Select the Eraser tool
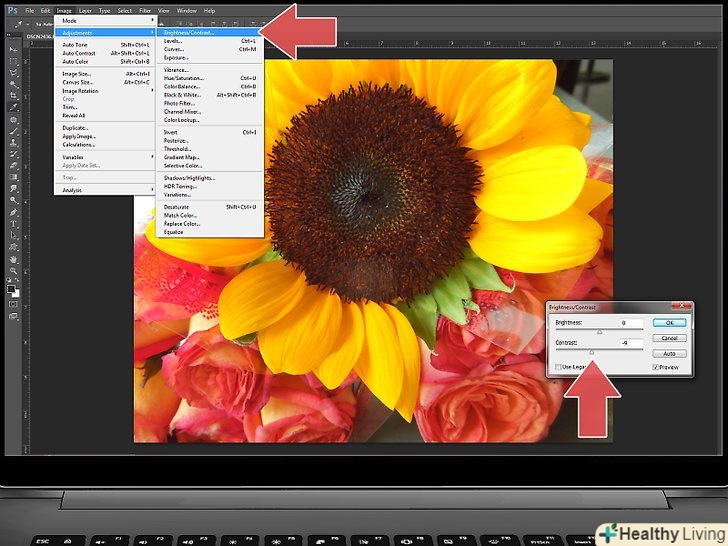Screen dimensions: 728x546 pyautogui.click(x=13, y=165)
